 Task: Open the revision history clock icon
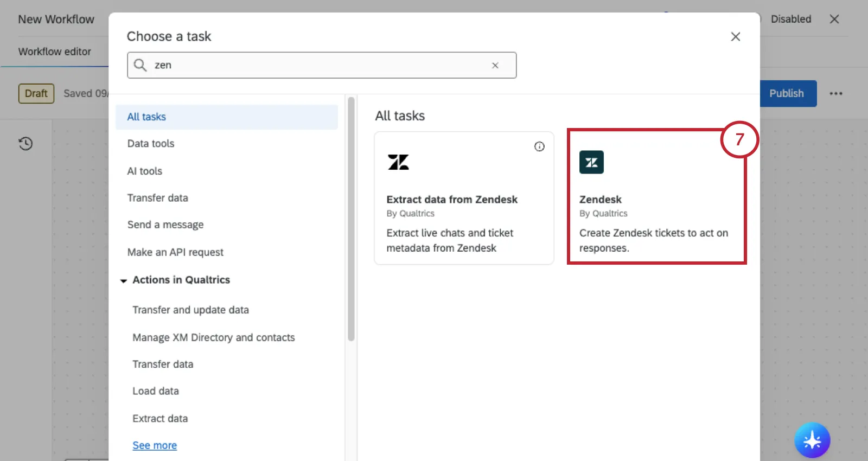pyautogui.click(x=25, y=144)
